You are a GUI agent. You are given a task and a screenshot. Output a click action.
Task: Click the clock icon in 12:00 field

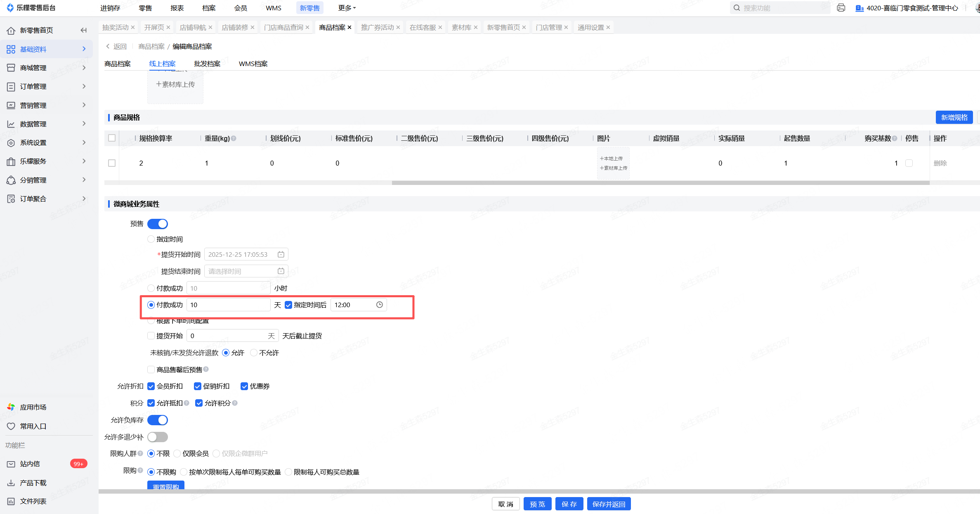tap(379, 305)
